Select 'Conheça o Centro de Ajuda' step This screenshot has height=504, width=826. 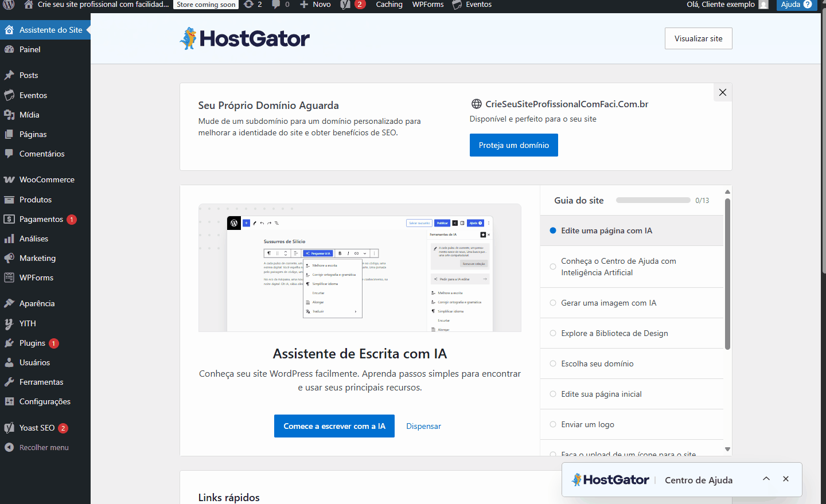[x=632, y=267]
